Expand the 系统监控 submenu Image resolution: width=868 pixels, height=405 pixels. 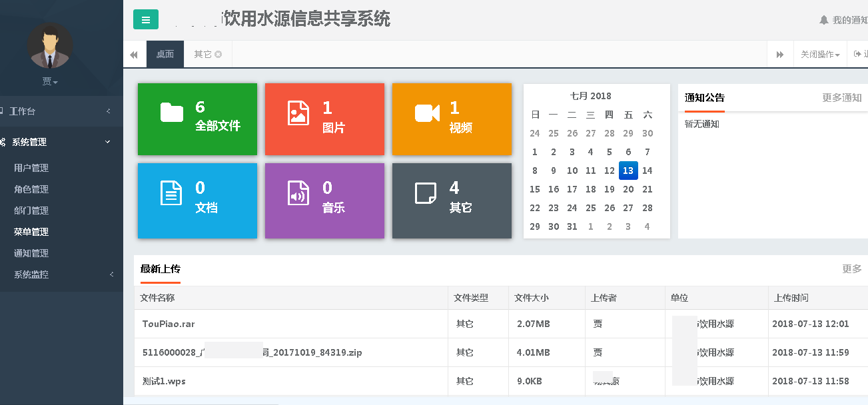[61, 274]
